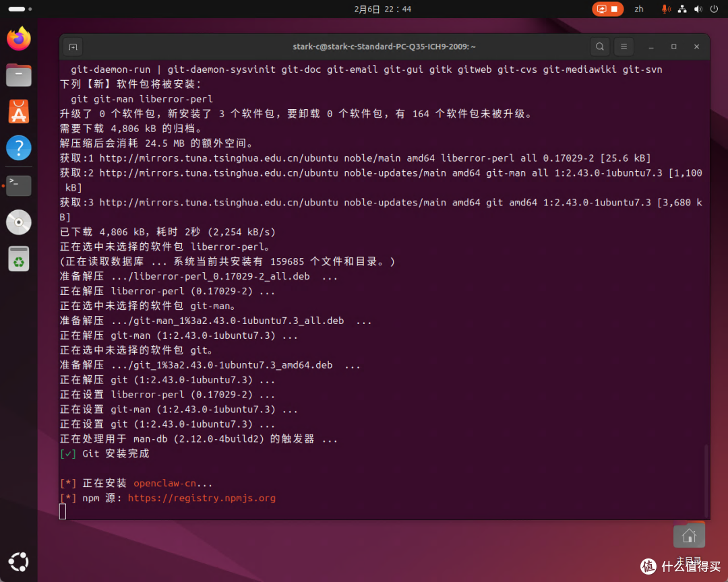Screen dimensions: 728x582
Task: Click the line '正在设置 liberror-perl (0.17029-2)'
Action: tap(167, 395)
